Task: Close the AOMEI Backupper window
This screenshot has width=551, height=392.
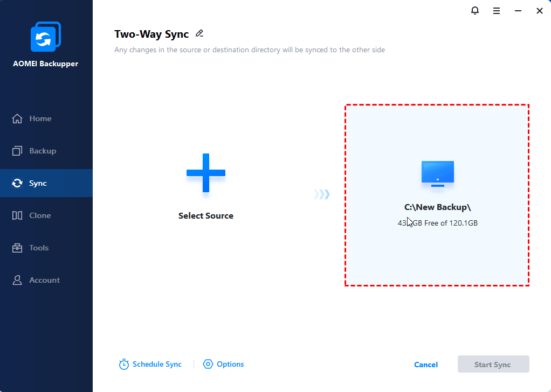Action: [x=540, y=11]
